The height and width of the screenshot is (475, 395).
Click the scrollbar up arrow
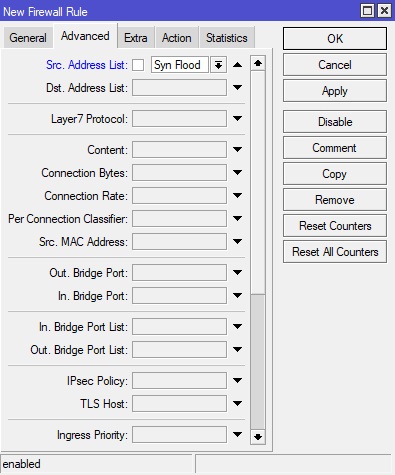click(x=258, y=63)
